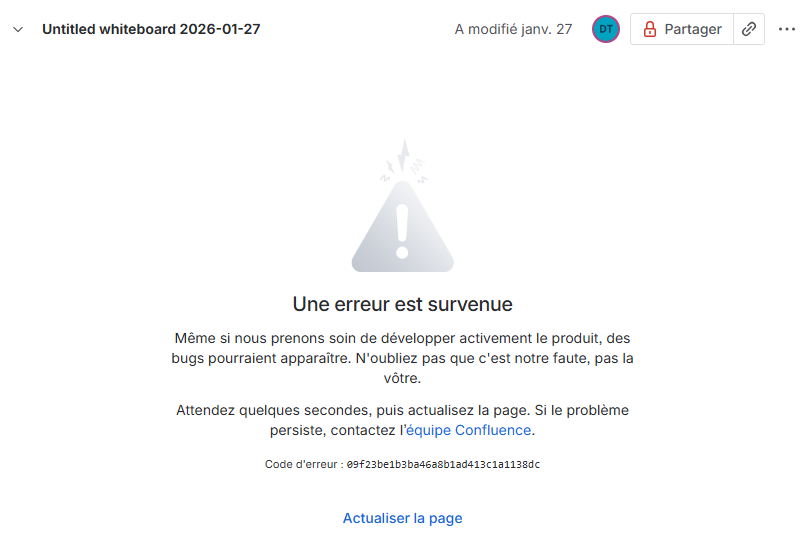Click the error code hash 09f23be1b3ba…
Screen dimensions: 806x553
443,465
